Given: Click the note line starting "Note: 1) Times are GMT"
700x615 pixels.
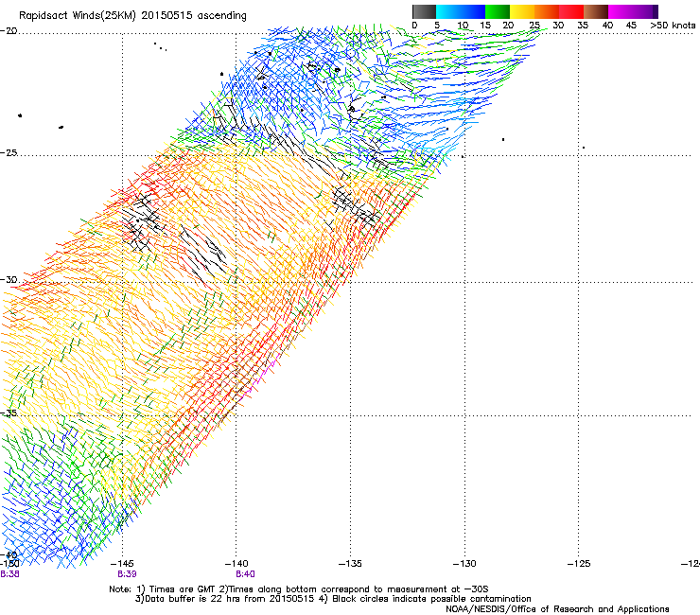Looking at the screenshot, I should click(299, 589).
